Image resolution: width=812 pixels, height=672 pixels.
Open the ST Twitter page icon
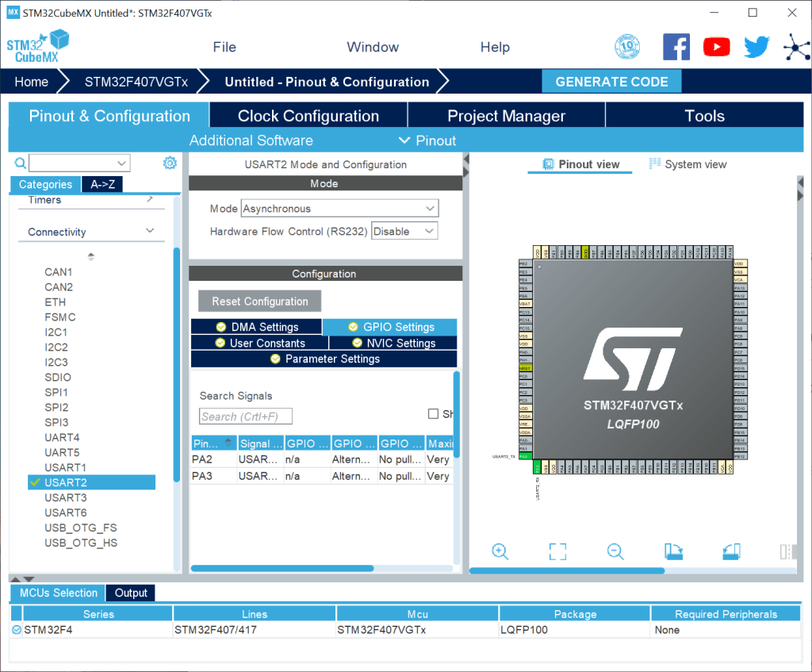click(756, 48)
